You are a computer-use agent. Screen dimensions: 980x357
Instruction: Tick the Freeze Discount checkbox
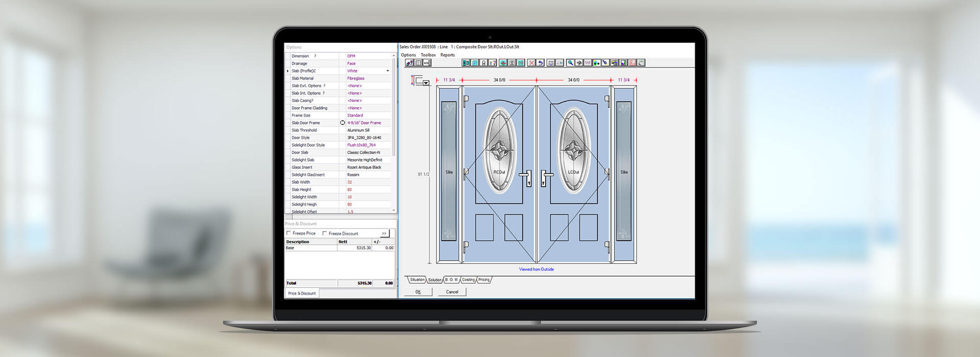pos(325,233)
